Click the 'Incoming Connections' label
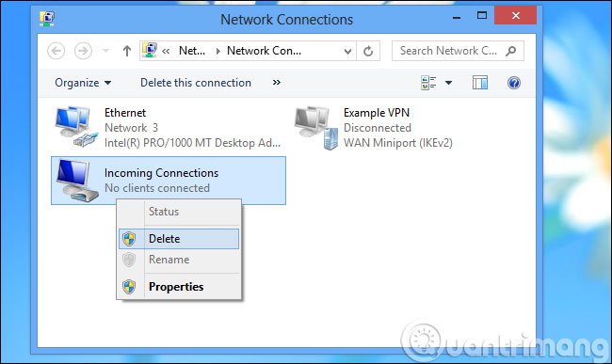Screen dimensions: 612x364 (x=161, y=173)
